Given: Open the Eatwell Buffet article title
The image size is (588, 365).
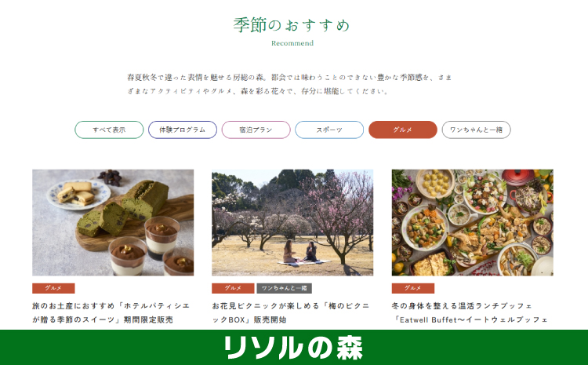Looking at the screenshot, I should pos(470,313).
